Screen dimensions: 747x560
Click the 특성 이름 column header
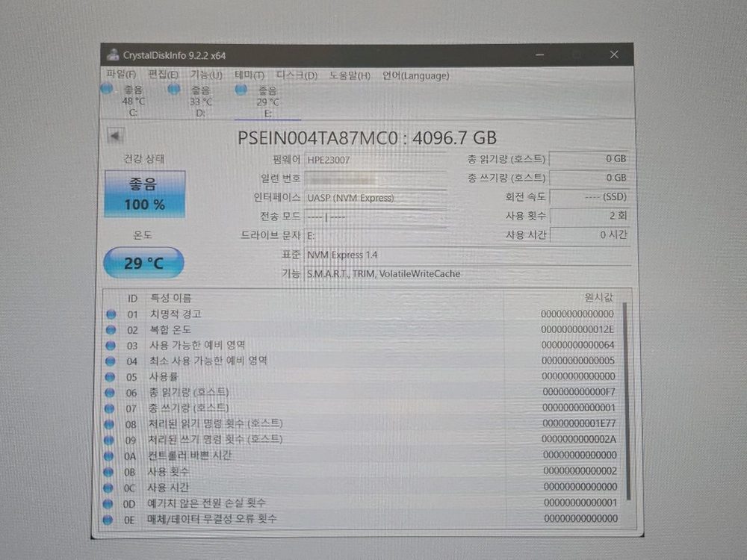coord(170,298)
